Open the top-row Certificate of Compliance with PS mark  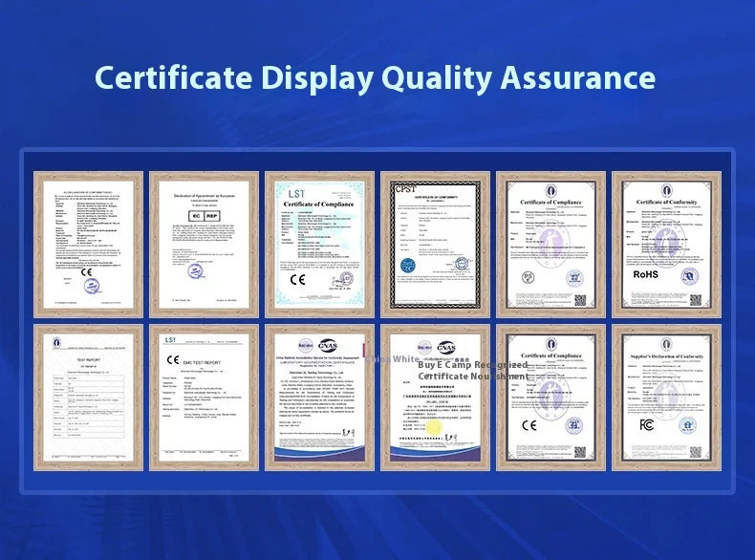click(x=550, y=244)
